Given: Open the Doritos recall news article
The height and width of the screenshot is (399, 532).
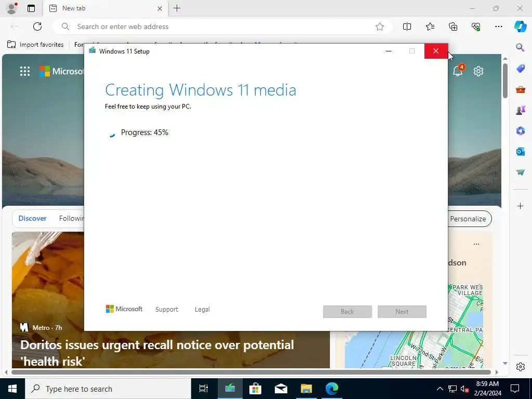Looking at the screenshot, I should click(157, 353).
